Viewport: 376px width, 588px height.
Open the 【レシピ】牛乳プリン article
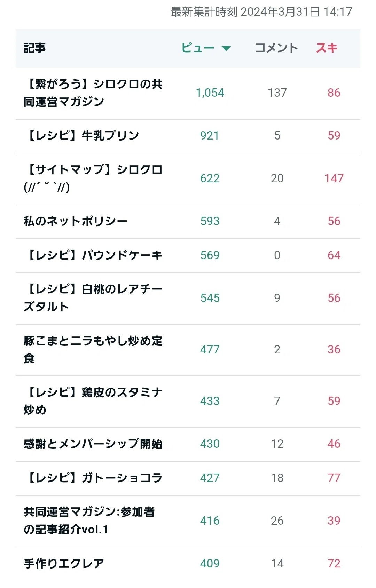point(81,136)
